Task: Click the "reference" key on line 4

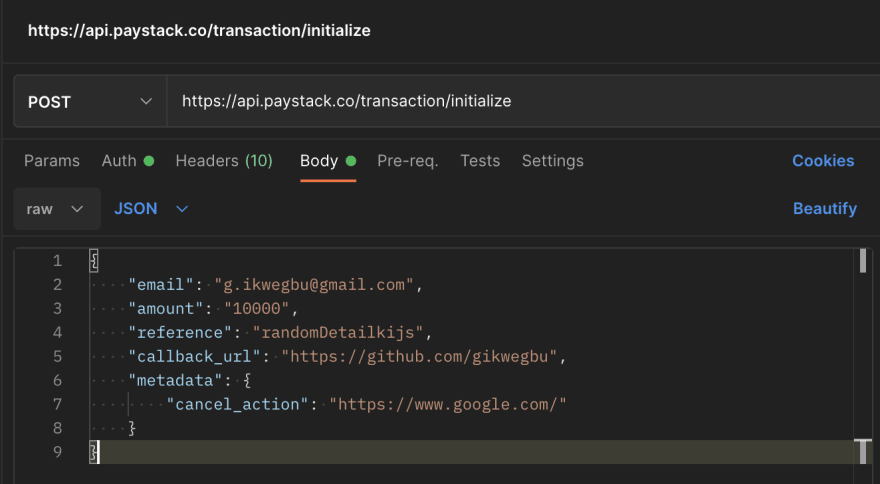Action: [180, 332]
